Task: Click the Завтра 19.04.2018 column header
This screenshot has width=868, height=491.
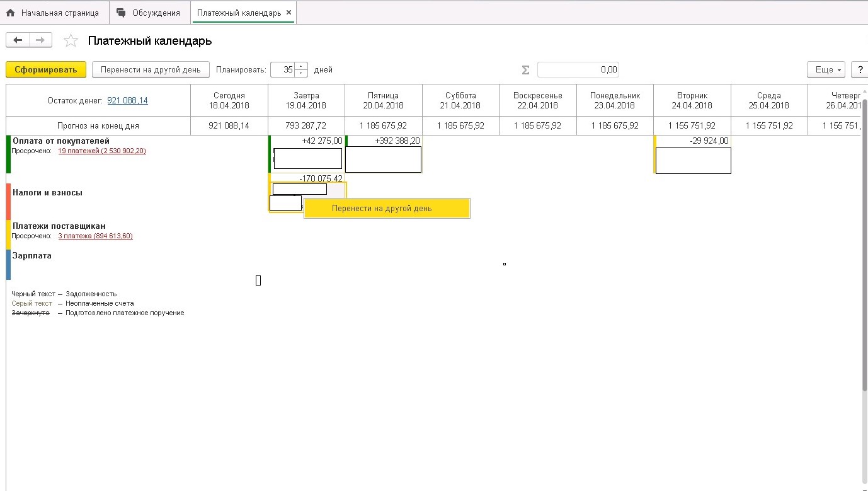Action: coord(306,100)
